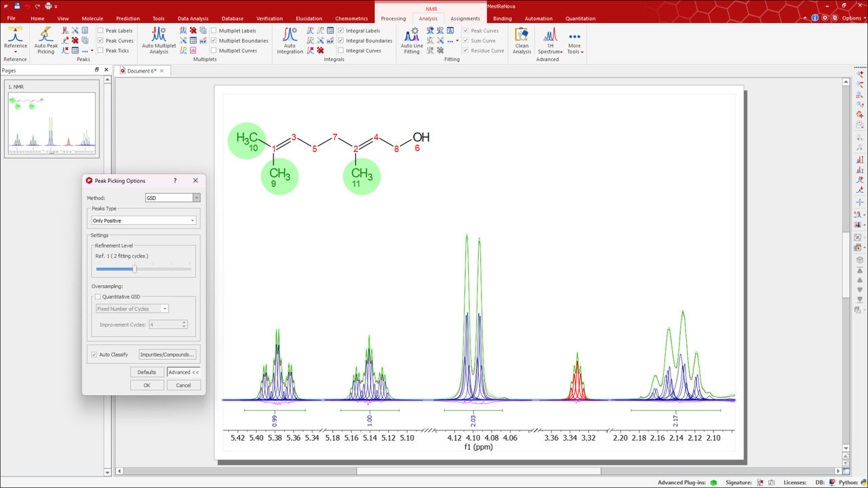Click the float button of Pages panel

tap(96, 70)
